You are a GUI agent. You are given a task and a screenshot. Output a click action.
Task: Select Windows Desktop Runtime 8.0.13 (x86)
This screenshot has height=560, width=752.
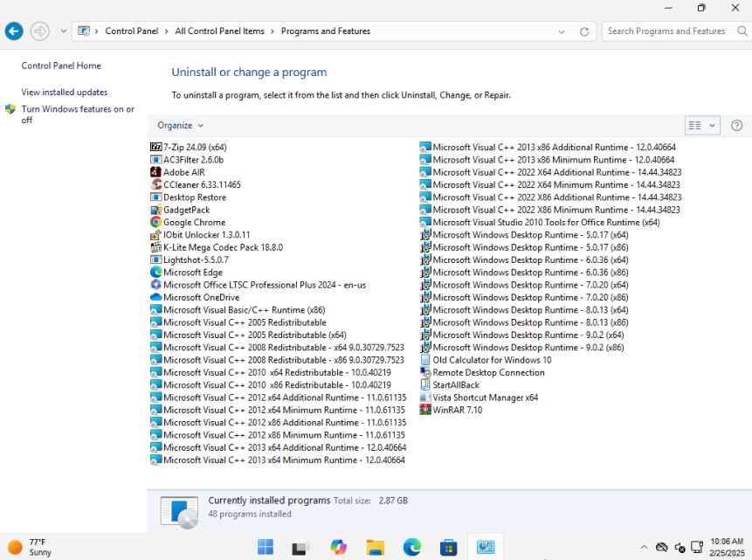524,322
